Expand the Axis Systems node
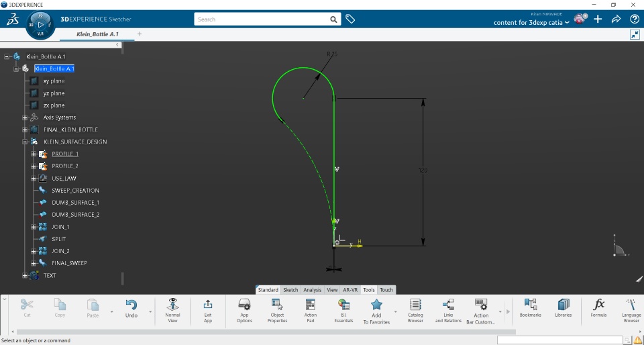644x345 pixels. pyautogui.click(x=25, y=117)
